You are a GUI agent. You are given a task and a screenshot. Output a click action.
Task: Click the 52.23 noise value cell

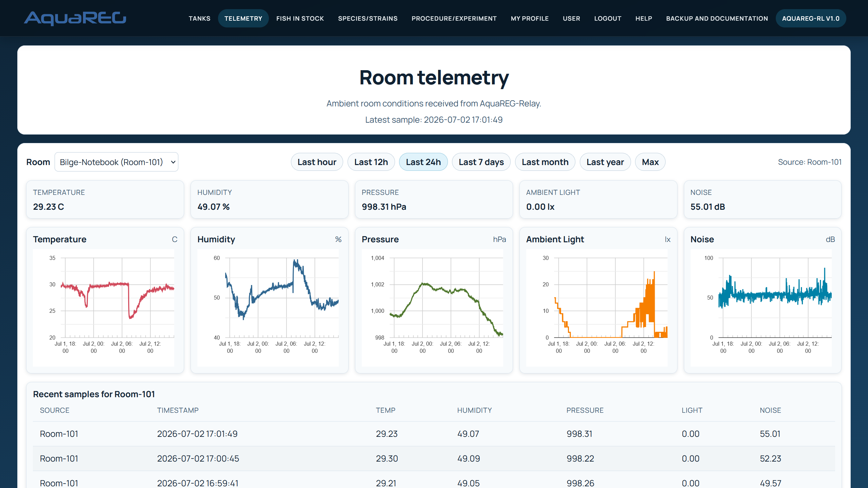tap(770, 459)
